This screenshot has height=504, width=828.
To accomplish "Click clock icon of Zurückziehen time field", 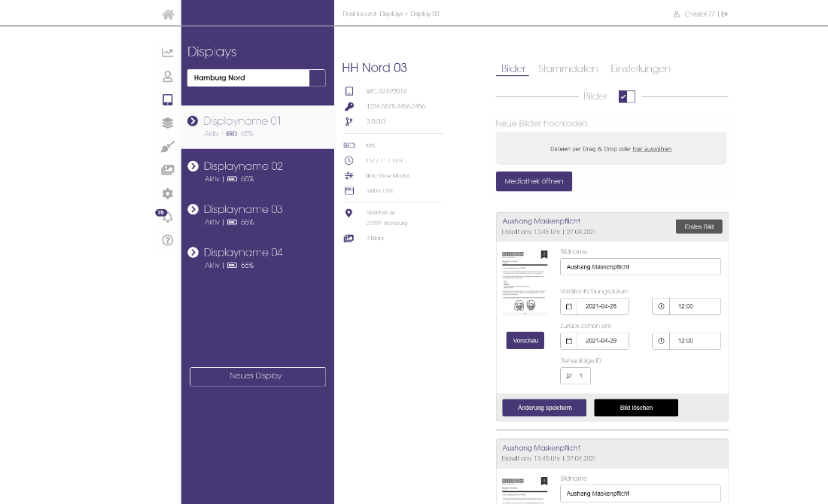I will [661, 341].
